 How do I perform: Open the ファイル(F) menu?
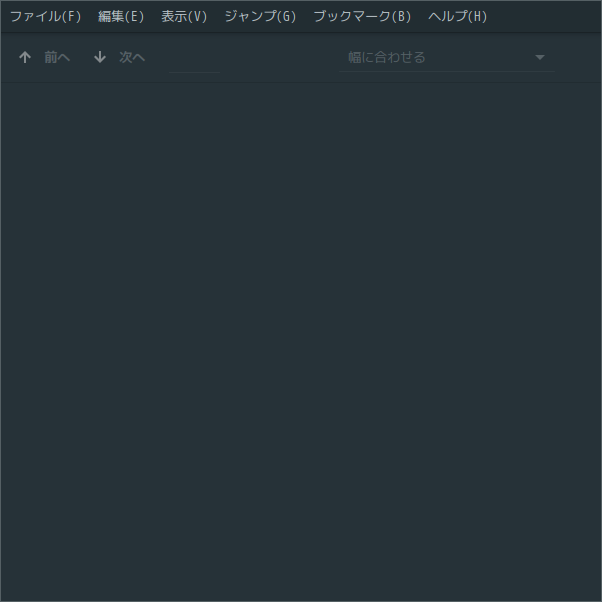(x=45, y=17)
